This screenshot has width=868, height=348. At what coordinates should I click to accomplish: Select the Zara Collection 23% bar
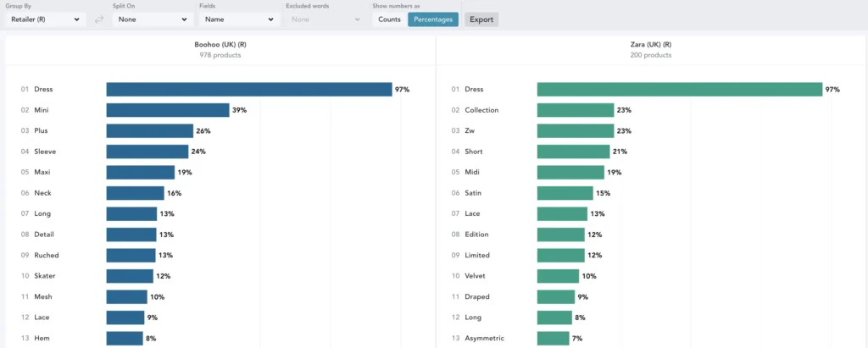click(x=575, y=110)
